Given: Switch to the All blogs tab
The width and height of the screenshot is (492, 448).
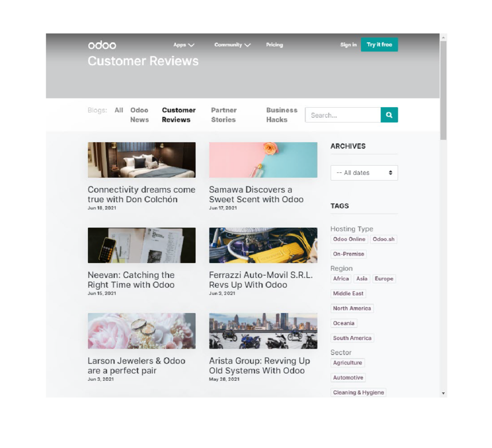Looking at the screenshot, I should click(x=119, y=110).
